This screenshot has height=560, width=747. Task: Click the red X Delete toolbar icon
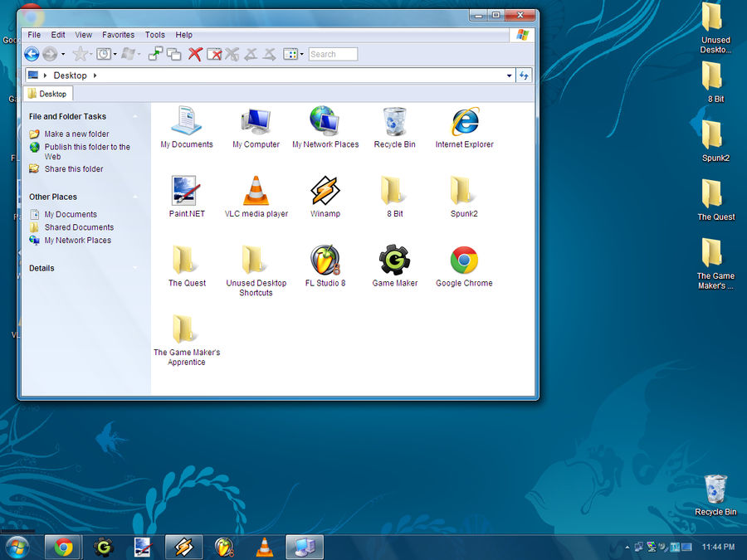tap(195, 54)
